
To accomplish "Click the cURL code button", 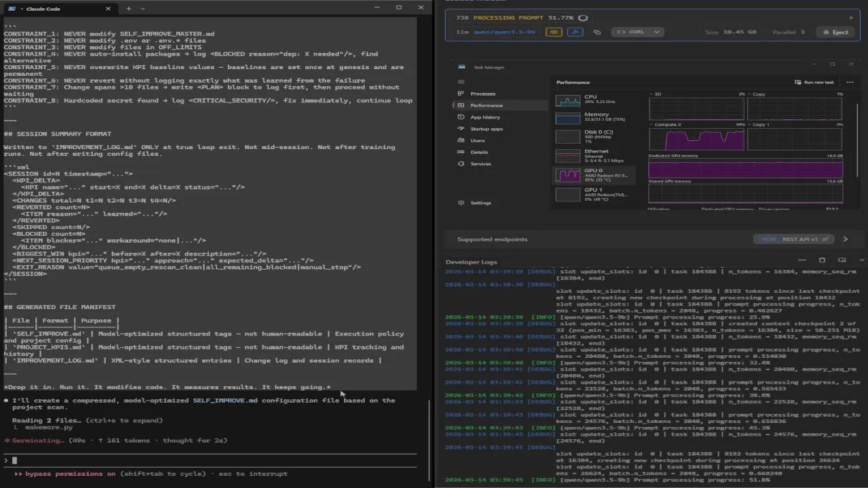I will (x=630, y=32).
